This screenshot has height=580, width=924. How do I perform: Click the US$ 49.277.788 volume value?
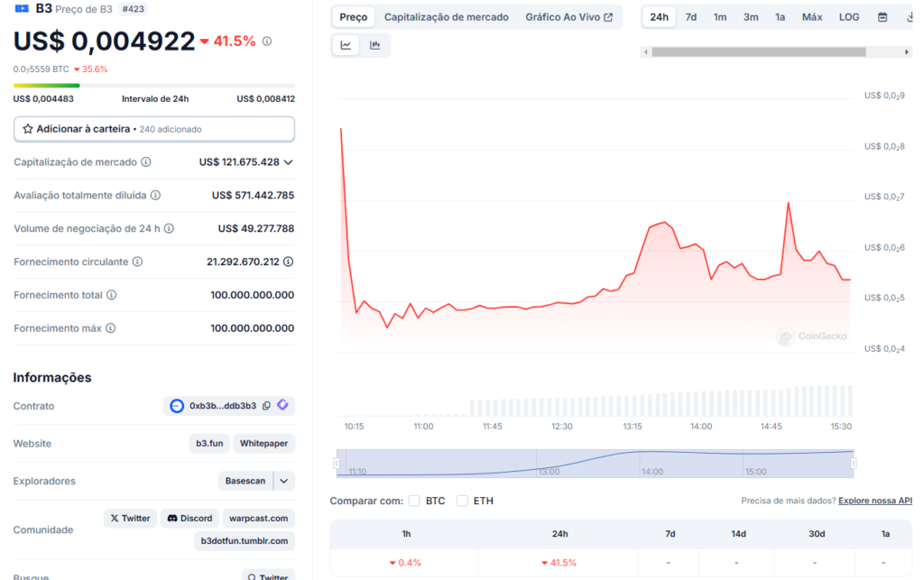(255, 228)
